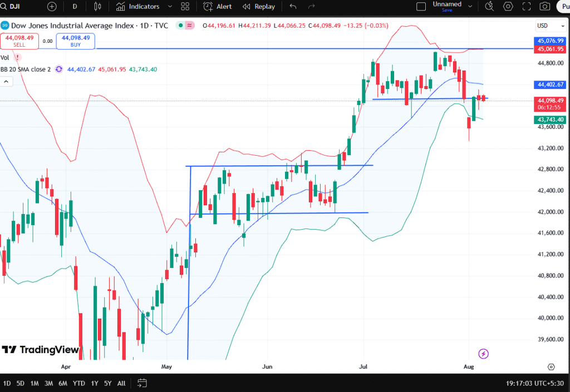Toggle the green market status indicator

coord(180,26)
